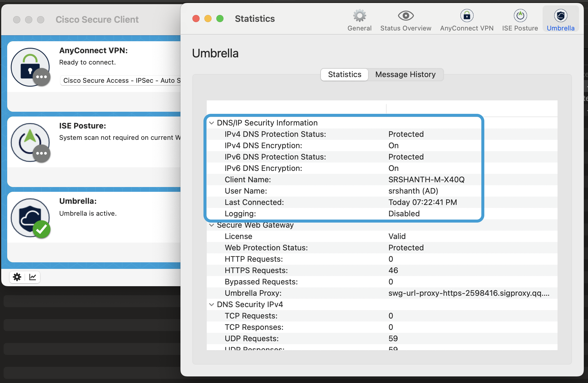Open the General settings tab icon
588x383 pixels.
(359, 16)
